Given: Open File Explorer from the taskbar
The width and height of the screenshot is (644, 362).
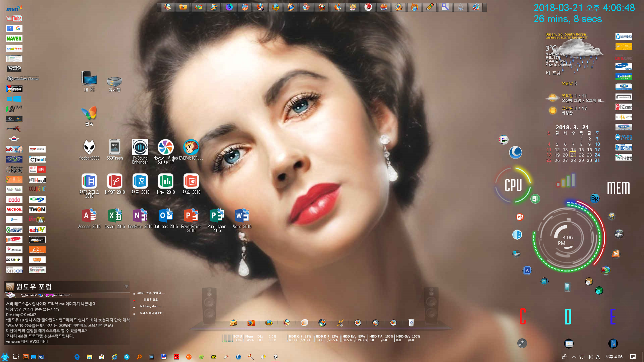Looking at the screenshot, I should [x=89, y=357].
